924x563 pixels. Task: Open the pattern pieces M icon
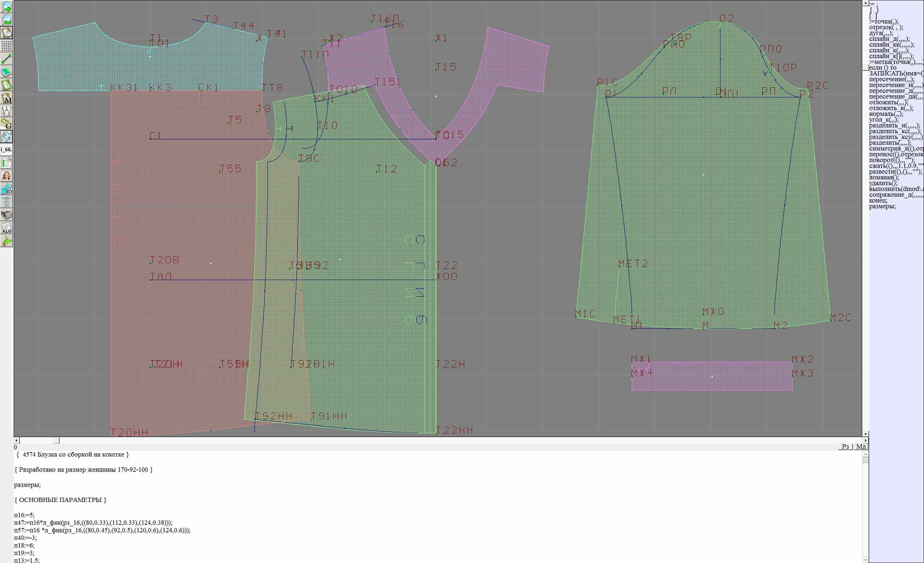[6, 98]
